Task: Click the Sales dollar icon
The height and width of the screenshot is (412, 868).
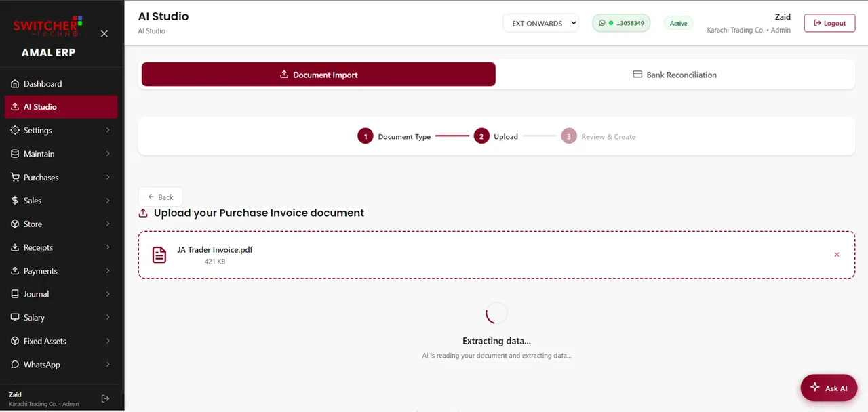Action: click(x=15, y=201)
